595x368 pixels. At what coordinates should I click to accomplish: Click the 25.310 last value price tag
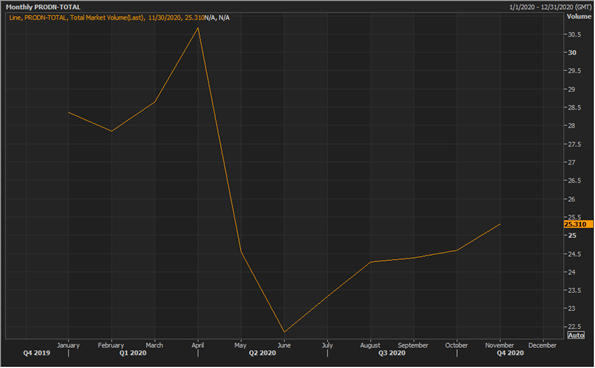pos(578,224)
